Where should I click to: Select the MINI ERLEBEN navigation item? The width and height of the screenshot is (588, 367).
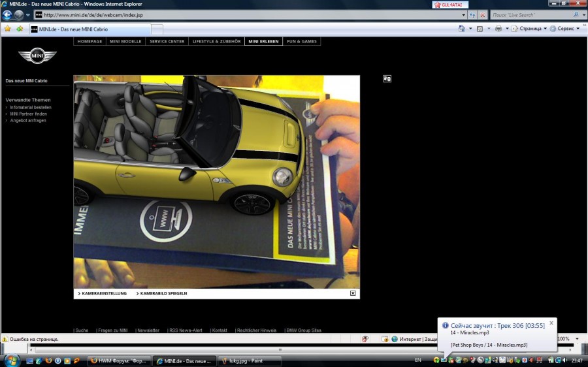pos(263,42)
